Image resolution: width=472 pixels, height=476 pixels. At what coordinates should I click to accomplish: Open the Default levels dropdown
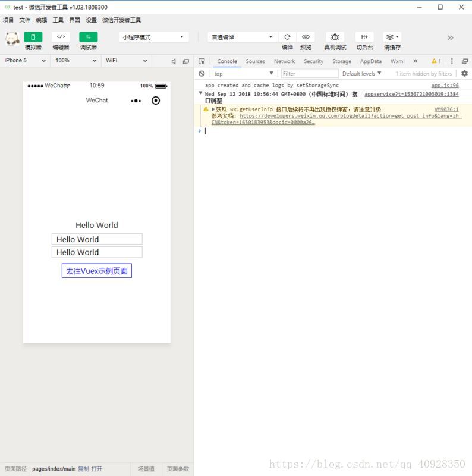tap(361, 73)
